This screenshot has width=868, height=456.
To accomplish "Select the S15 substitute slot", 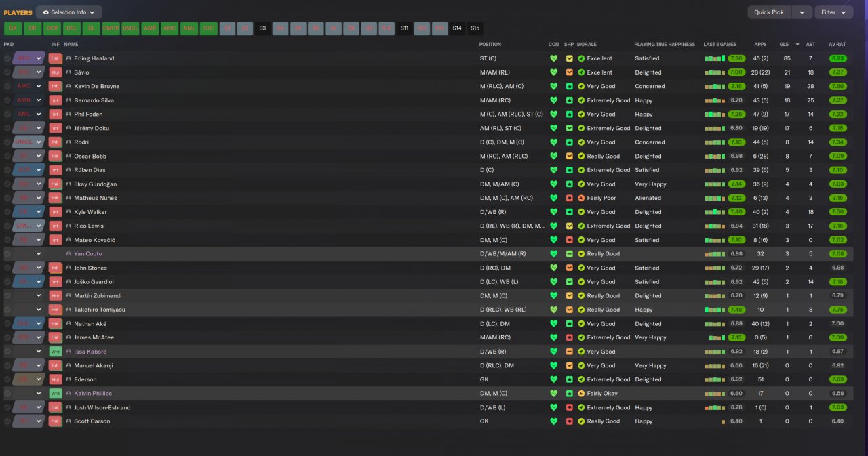I will tap(475, 28).
